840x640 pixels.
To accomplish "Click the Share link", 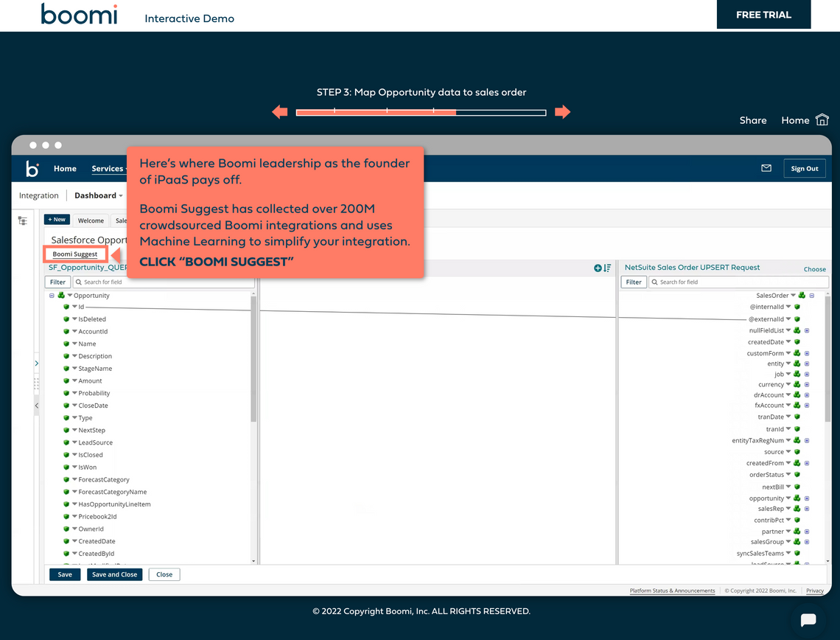I will tap(752, 120).
